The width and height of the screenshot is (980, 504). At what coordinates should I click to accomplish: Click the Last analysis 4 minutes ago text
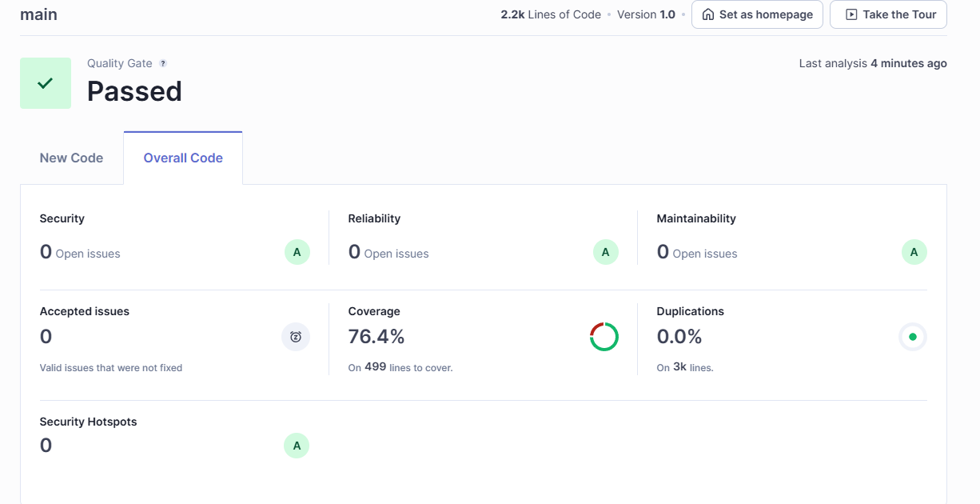pyautogui.click(x=873, y=63)
